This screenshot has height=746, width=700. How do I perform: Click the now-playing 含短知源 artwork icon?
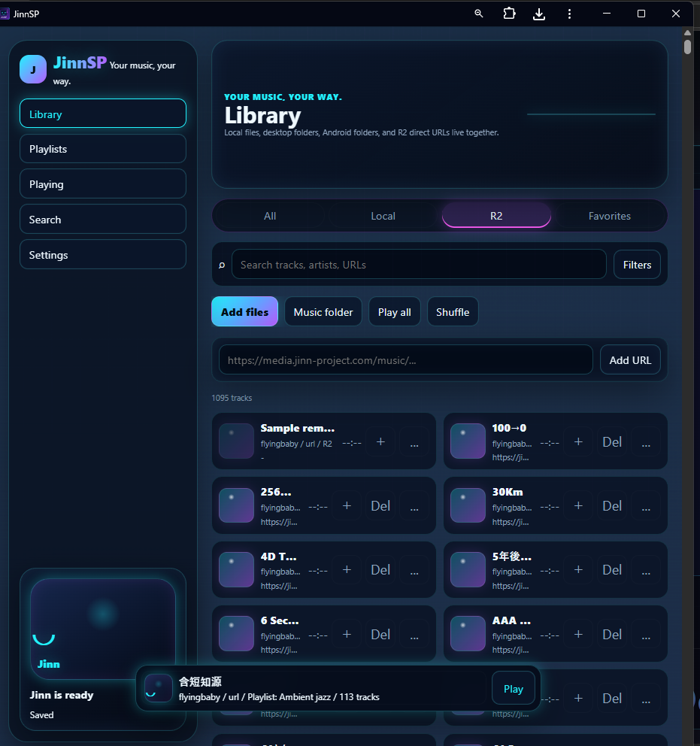pos(159,688)
